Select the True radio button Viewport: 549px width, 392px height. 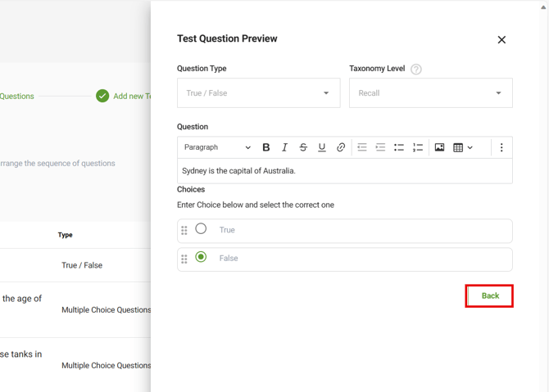[201, 229]
